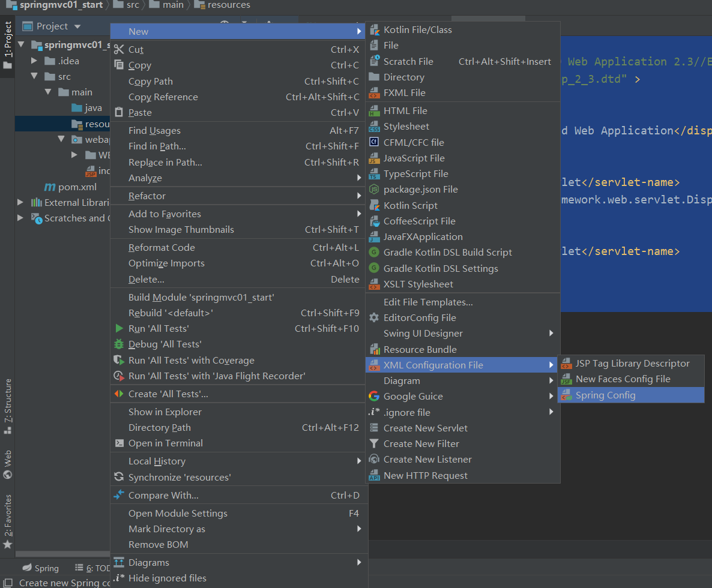This screenshot has height=588, width=712.
Task: Choose New Faces Config File
Action: pos(631,379)
